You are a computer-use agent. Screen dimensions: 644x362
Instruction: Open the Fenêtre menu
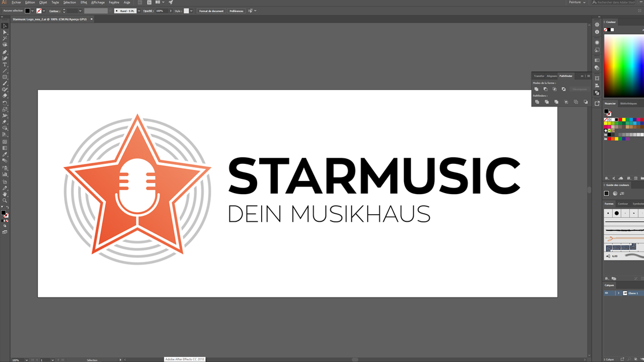click(114, 2)
